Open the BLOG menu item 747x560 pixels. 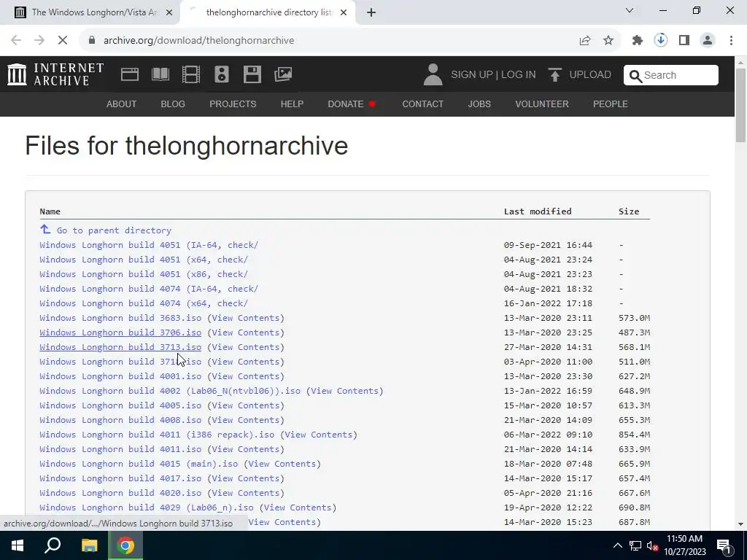coord(173,104)
